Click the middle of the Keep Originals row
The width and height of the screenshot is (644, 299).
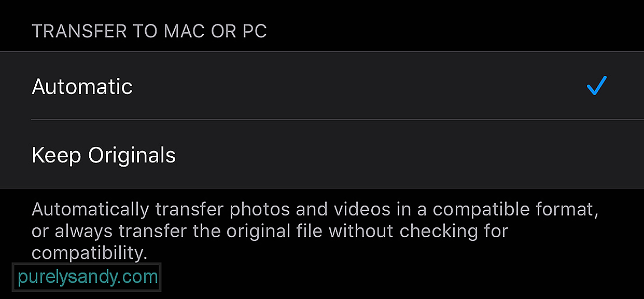(322, 154)
